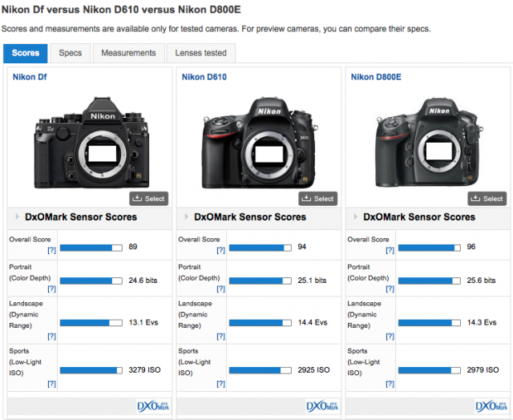Click the overall score value 96
The image size is (513, 420).
tap(471, 247)
